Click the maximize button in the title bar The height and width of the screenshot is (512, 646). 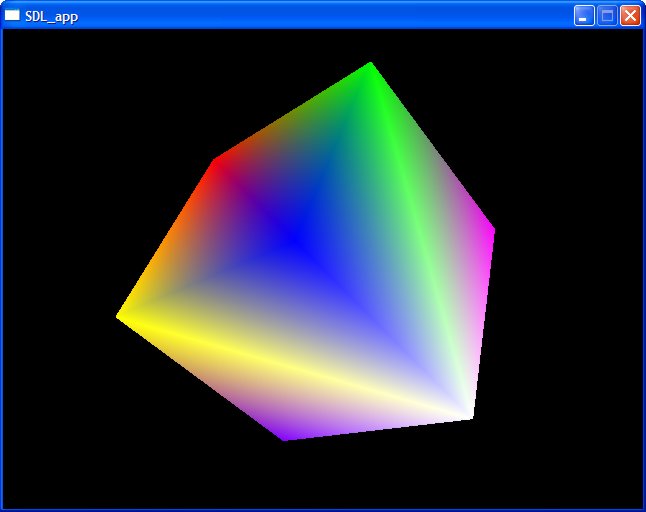(x=607, y=15)
